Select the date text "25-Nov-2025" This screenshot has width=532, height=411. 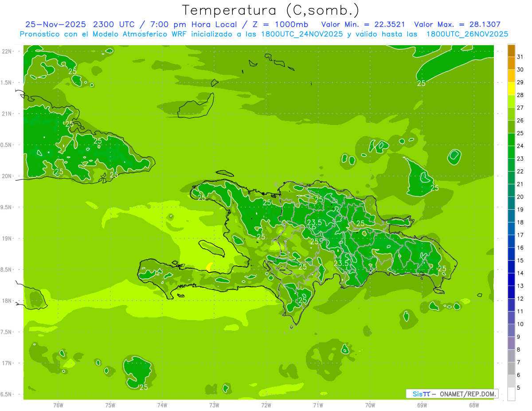[56, 24]
